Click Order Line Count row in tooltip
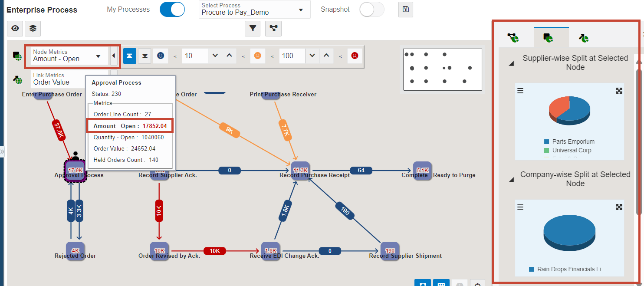Screen dimensions: 644x286 [x=122, y=115]
